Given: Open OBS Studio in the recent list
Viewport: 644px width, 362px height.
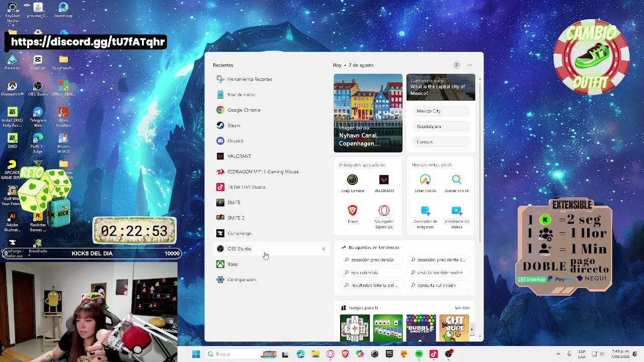Looking at the screenshot, I should click(x=272, y=249).
